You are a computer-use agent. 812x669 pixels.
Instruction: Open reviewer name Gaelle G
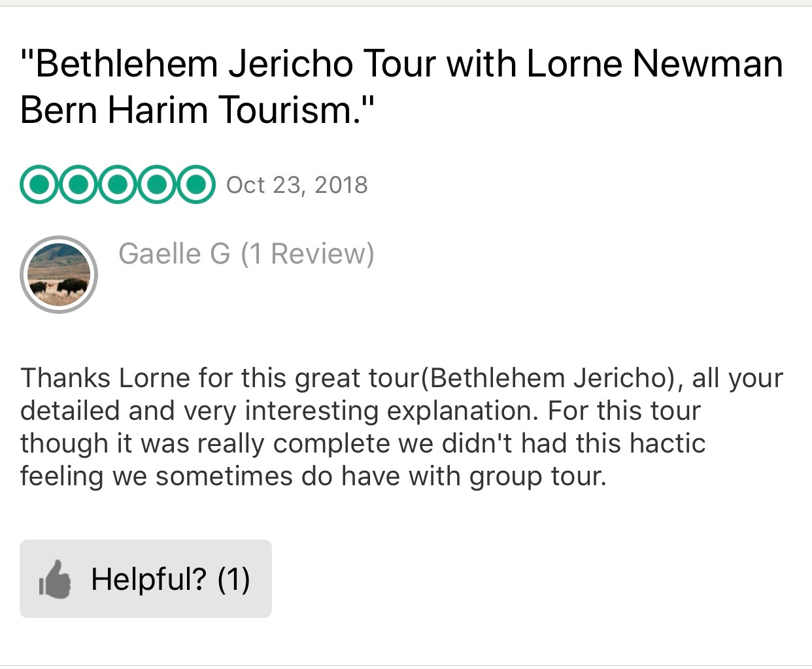click(174, 254)
